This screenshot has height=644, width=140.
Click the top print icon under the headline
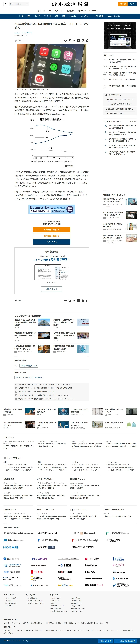[x=66, y=40]
